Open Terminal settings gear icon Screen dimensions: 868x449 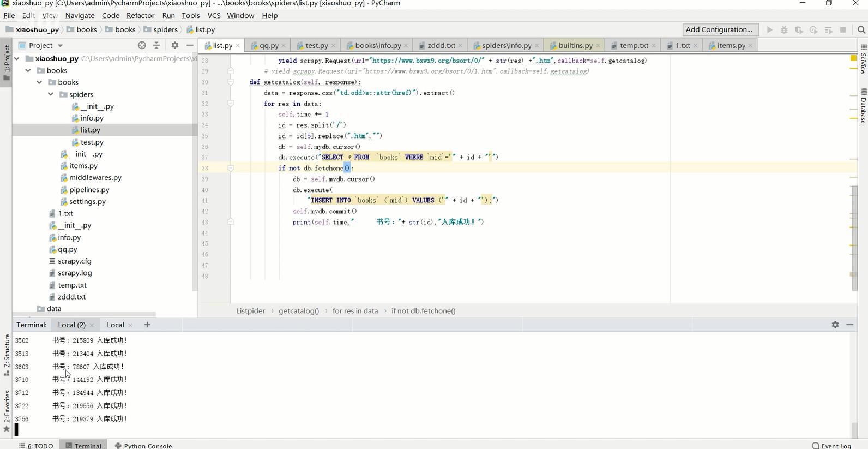click(835, 325)
